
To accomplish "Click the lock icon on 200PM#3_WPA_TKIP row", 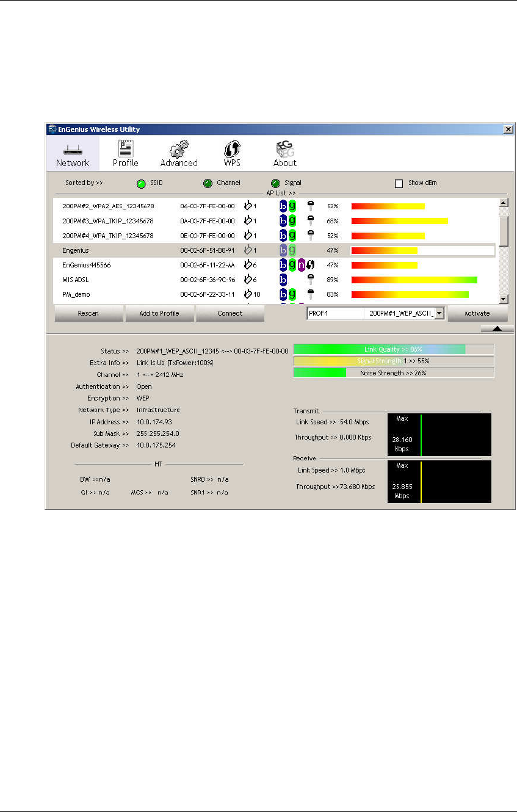I will click(x=311, y=221).
